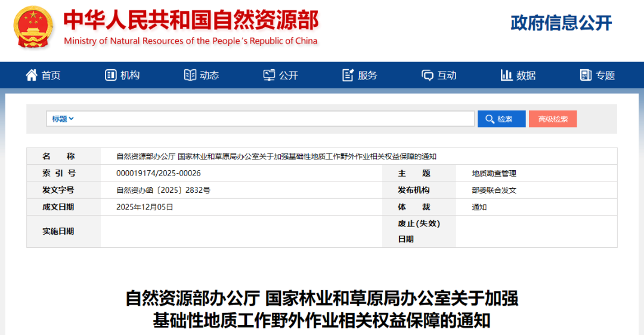Click the magnifier icon in 检索 button

[490, 119]
